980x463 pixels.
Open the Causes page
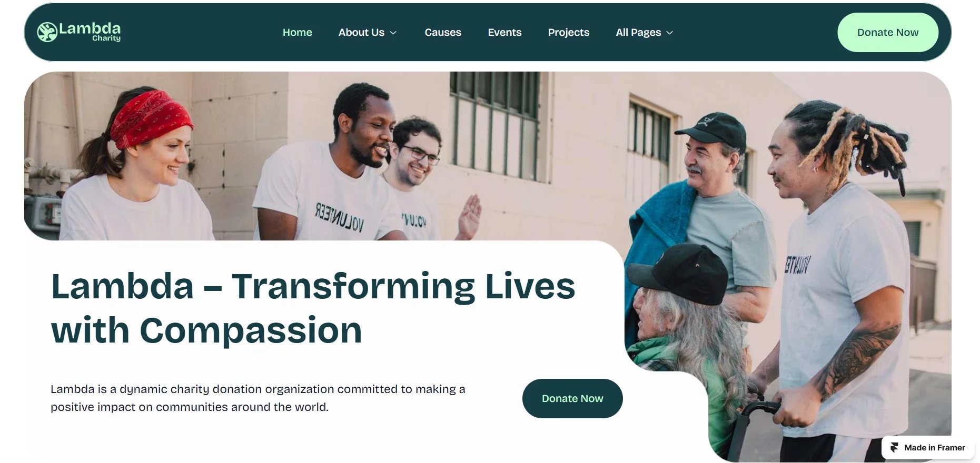(x=443, y=32)
